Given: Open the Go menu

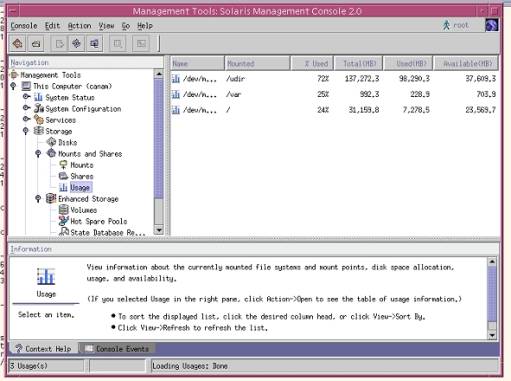Looking at the screenshot, I should 126,26.
